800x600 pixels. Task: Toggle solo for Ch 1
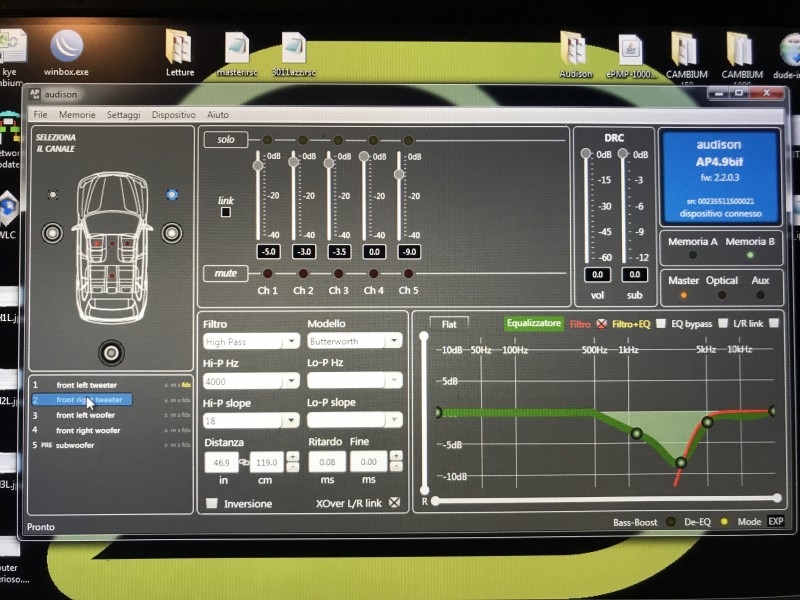(267, 140)
